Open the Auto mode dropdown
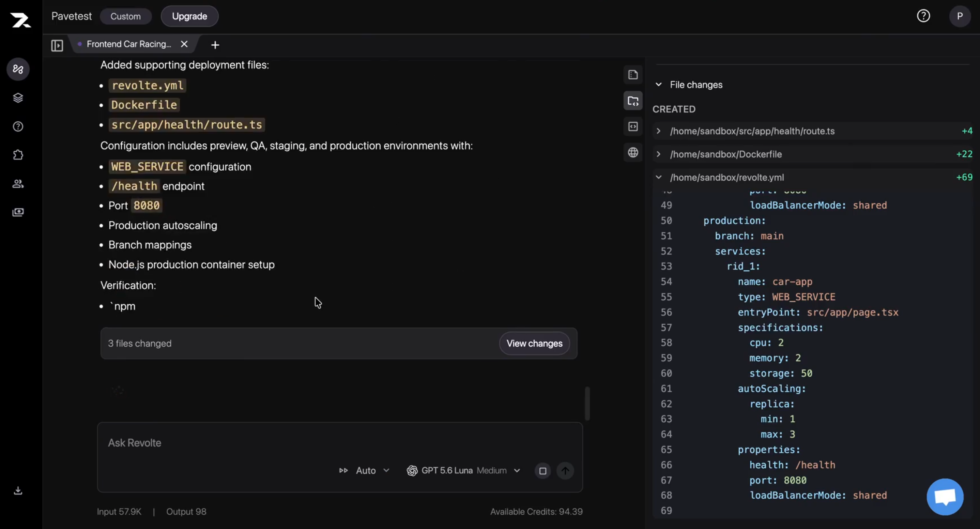This screenshot has height=529, width=980. pyautogui.click(x=365, y=471)
